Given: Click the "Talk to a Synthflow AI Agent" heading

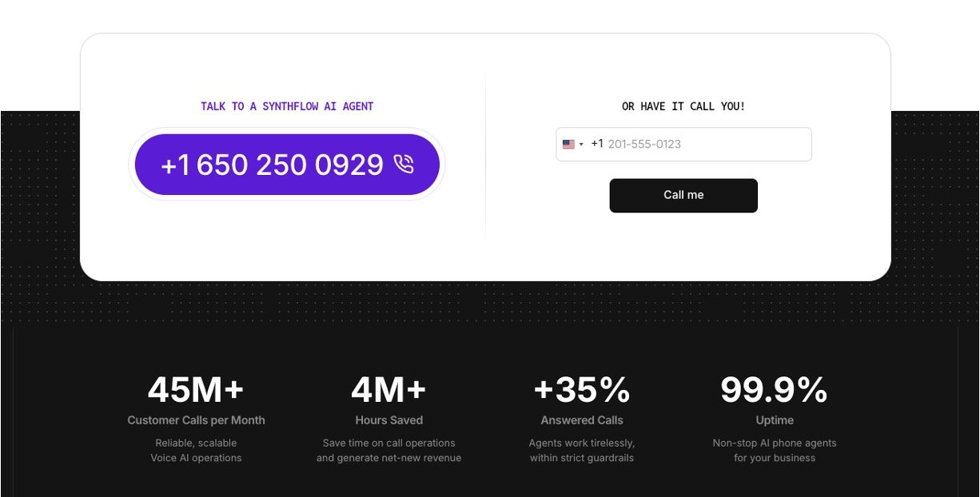Looking at the screenshot, I should (287, 106).
